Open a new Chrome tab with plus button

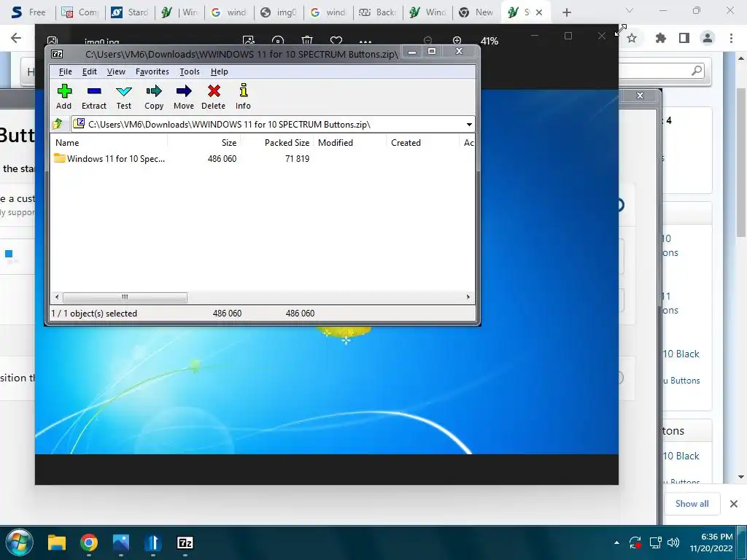566,12
